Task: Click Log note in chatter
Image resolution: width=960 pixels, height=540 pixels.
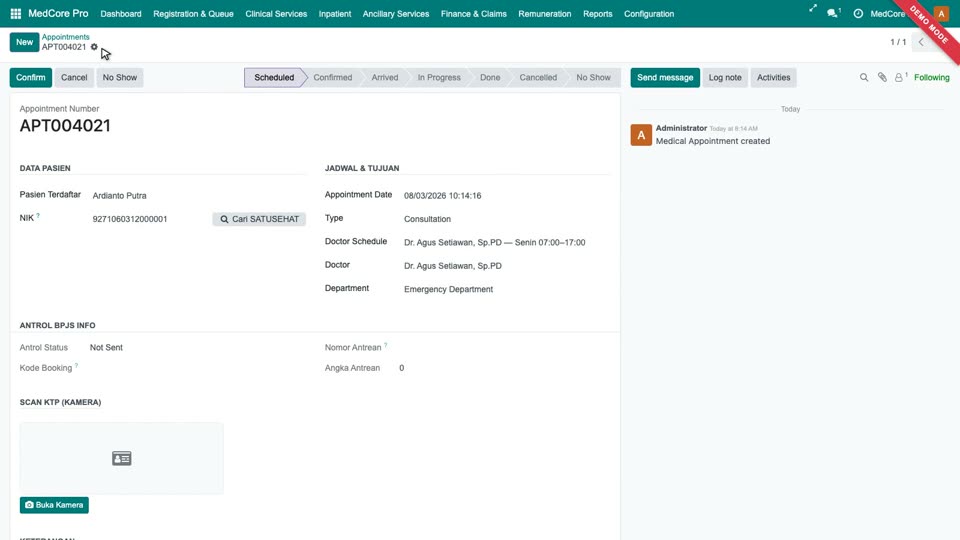Action: click(725, 78)
